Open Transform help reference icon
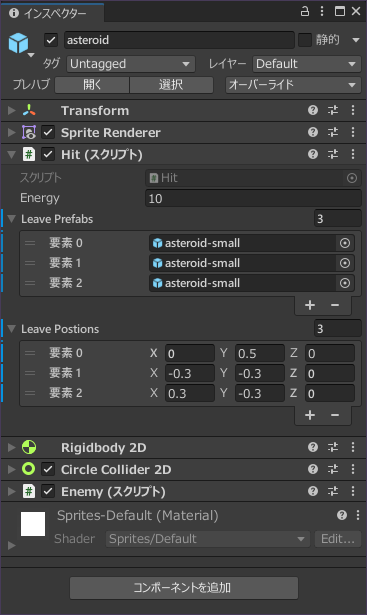The height and width of the screenshot is (615, 367). [313, 110]
